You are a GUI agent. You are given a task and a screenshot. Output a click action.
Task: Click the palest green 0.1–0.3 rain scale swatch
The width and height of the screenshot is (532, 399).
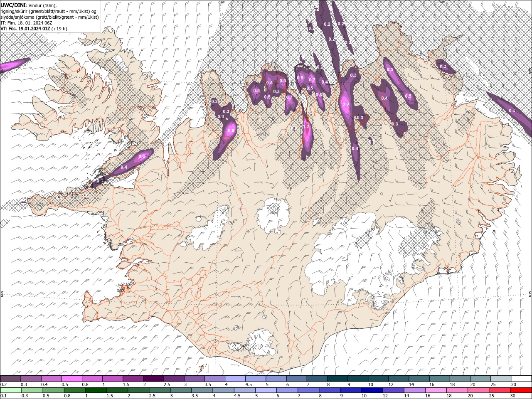tap(11, 390)
